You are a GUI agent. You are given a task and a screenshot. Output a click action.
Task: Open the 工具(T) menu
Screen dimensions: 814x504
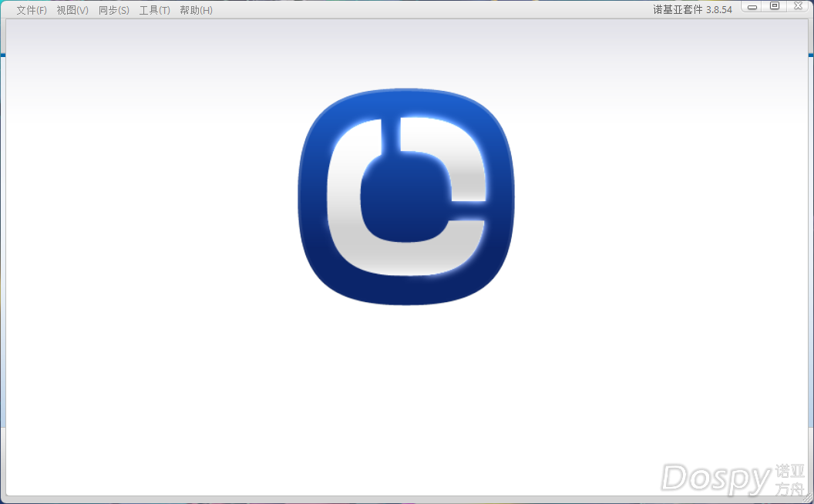click(x=155, y=10)
